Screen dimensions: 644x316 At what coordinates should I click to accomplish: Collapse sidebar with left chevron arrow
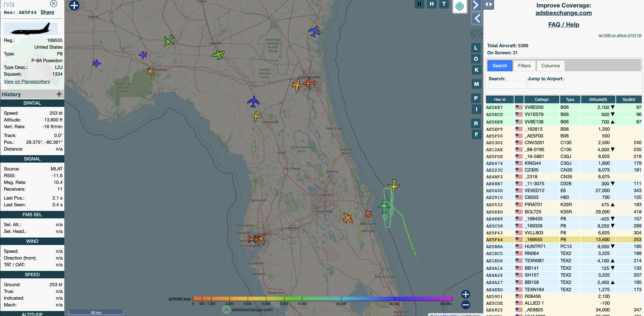click(x=477, y=18)
